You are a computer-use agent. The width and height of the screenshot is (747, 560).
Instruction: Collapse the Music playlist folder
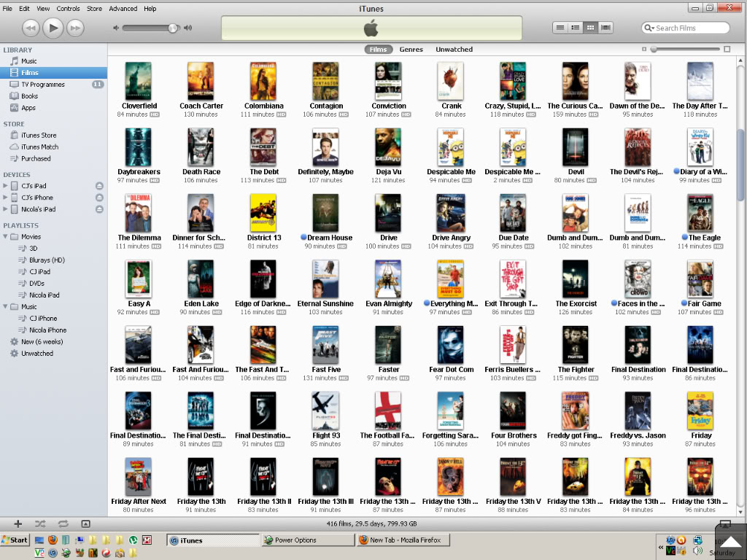click(x=6, y=307)
